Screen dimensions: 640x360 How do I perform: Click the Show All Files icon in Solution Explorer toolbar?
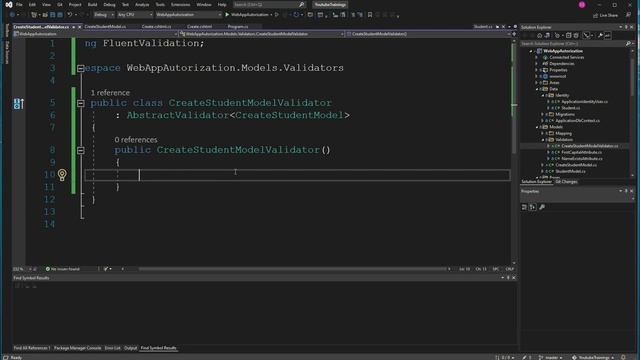click(x=576, y=36)
